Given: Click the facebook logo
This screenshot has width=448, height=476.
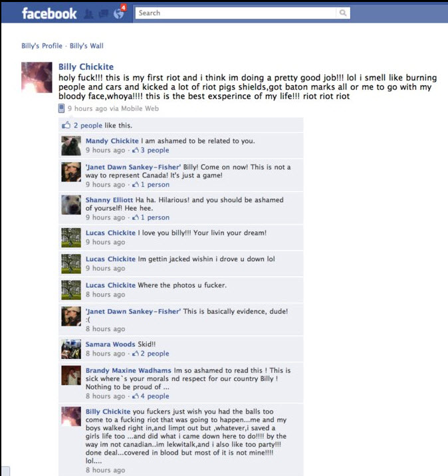Looking at the screenshot, I should 49,14.
